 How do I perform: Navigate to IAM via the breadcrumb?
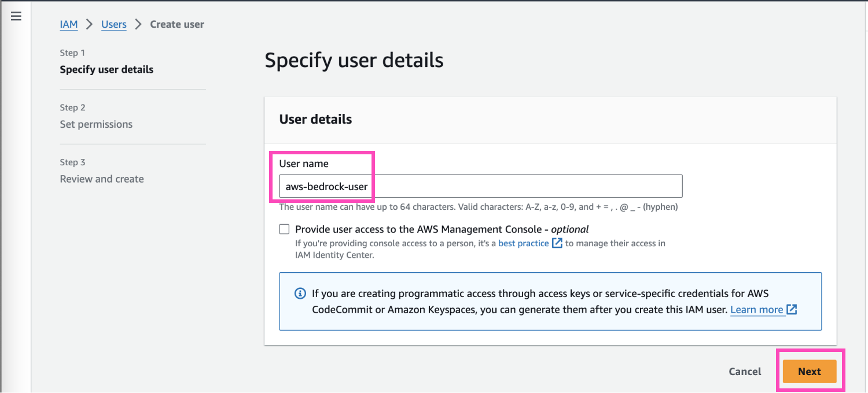(x=69, y=24)
